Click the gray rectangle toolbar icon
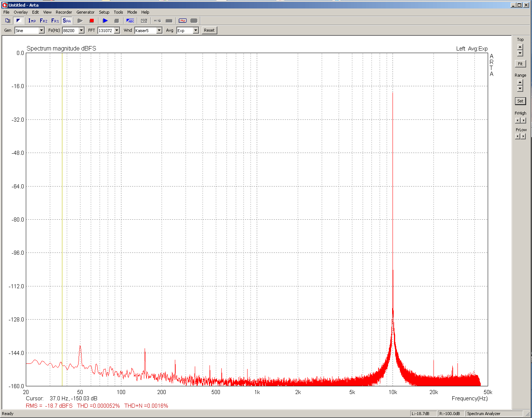 tap(169, 21)
